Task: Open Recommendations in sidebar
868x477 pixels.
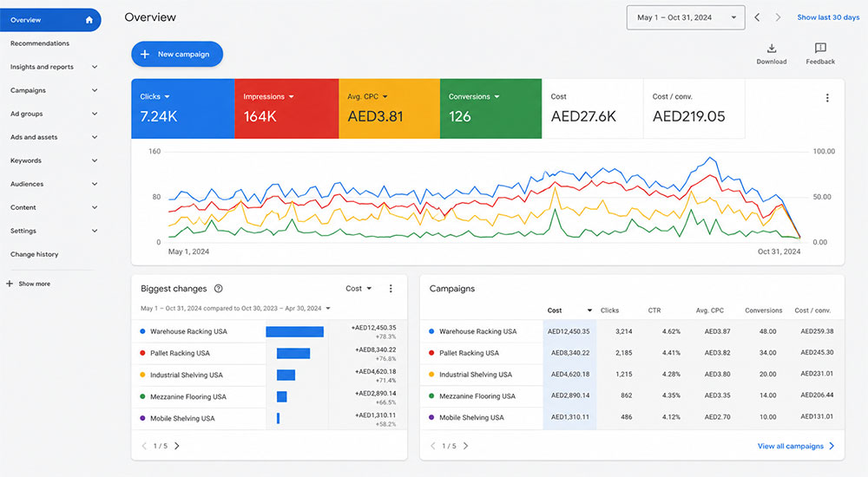Action: [40, 43]
